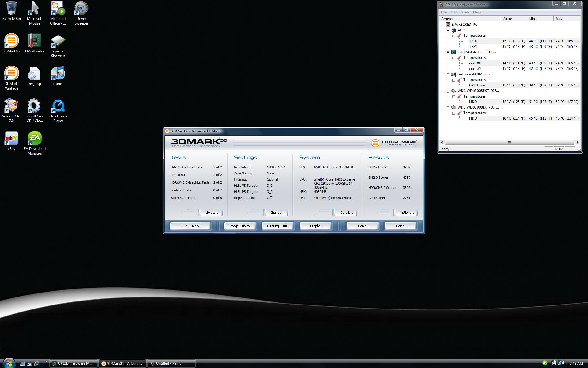This screenshot has width=588, height=368.
Task: Click network icon in system tray
Action: coord(559,363)
